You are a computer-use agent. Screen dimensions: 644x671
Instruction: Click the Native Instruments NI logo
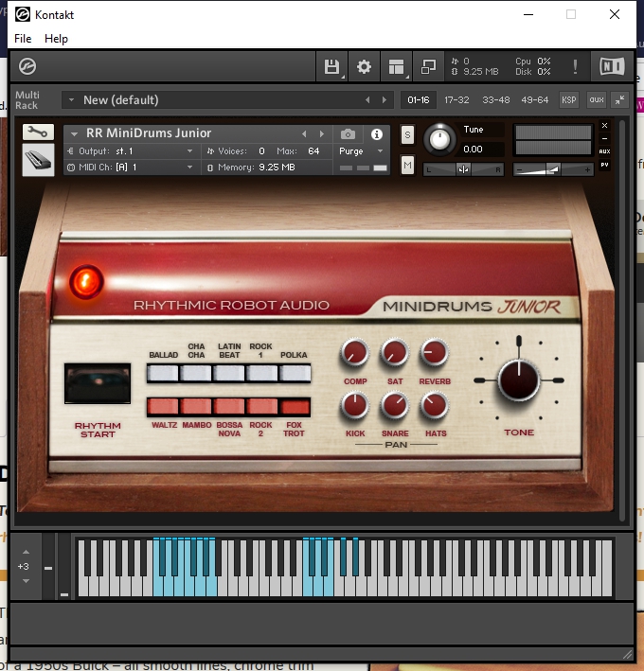tap(612, 66)
